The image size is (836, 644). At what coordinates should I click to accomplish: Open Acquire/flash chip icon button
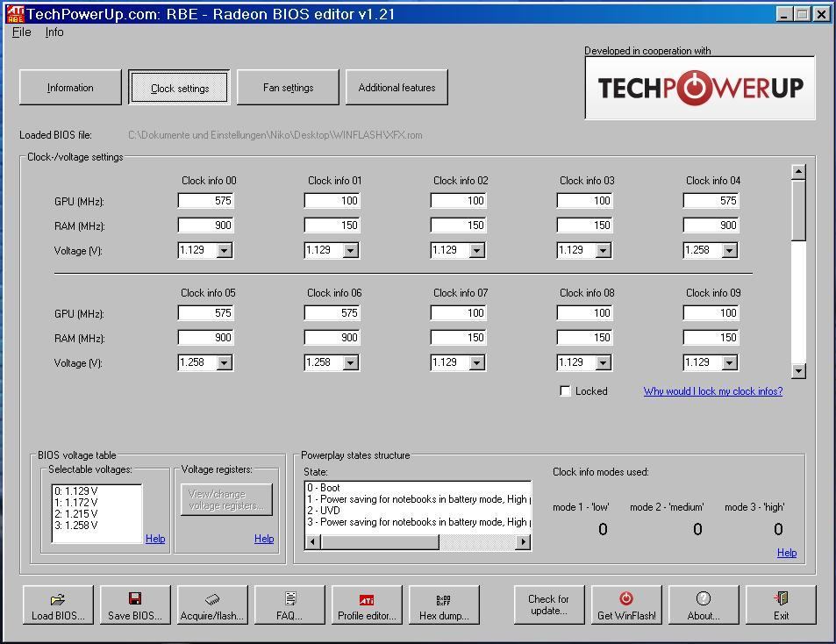(x=212, y=605)
